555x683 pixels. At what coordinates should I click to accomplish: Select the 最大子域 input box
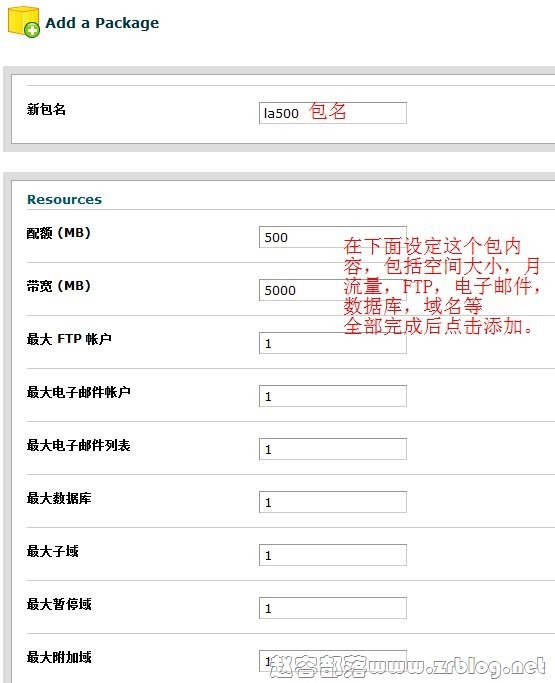(333, 555)
